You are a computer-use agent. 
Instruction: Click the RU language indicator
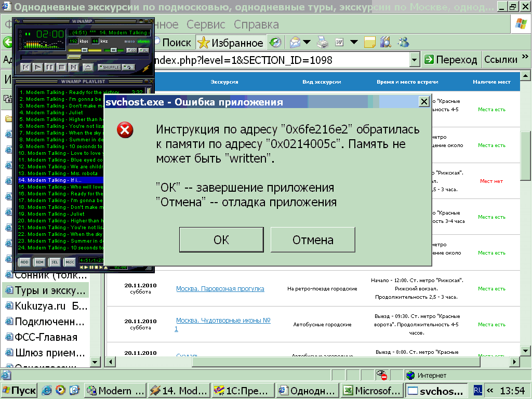pyautogui.click(x=478, y=391)
